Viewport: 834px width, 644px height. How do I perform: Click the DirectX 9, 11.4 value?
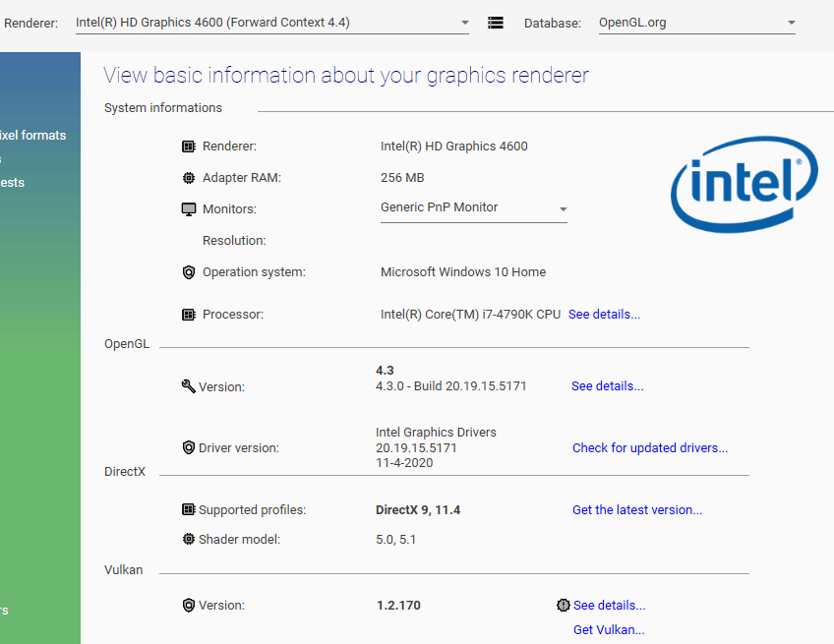[x=418, y=509]
